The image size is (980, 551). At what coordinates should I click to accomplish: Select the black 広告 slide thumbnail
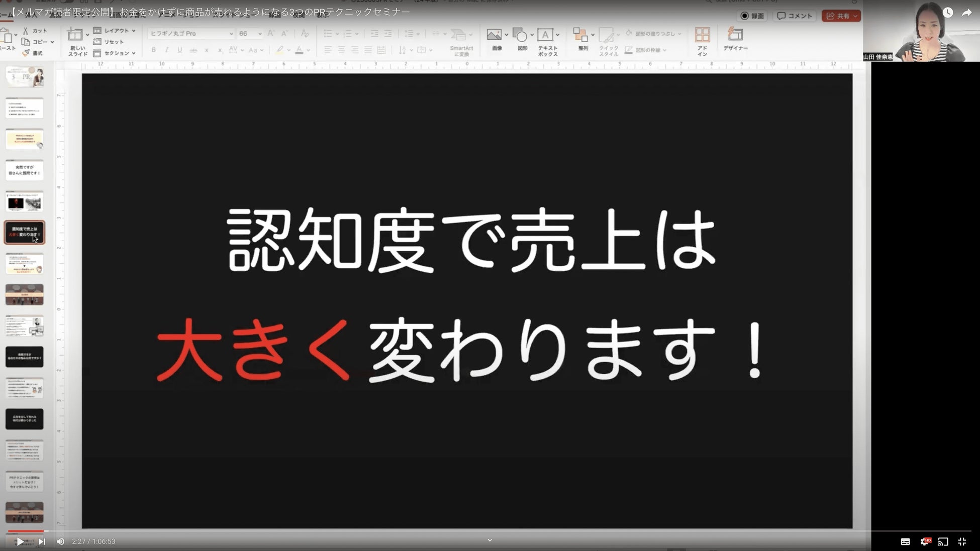24,419
